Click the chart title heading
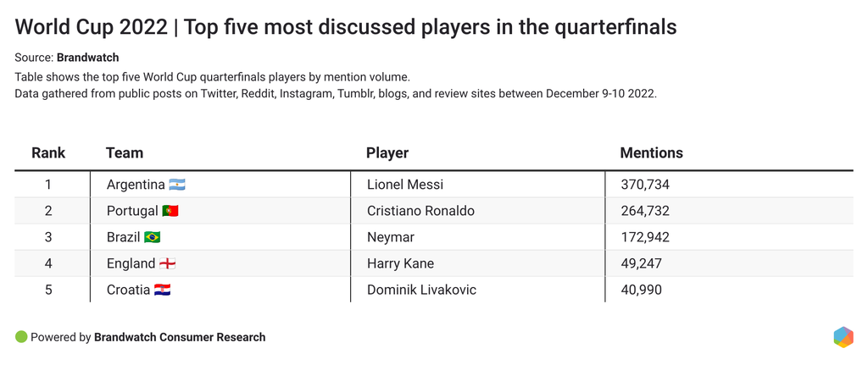Image resolution: width=868 pixels, height=365 pixels. [346, 27]
